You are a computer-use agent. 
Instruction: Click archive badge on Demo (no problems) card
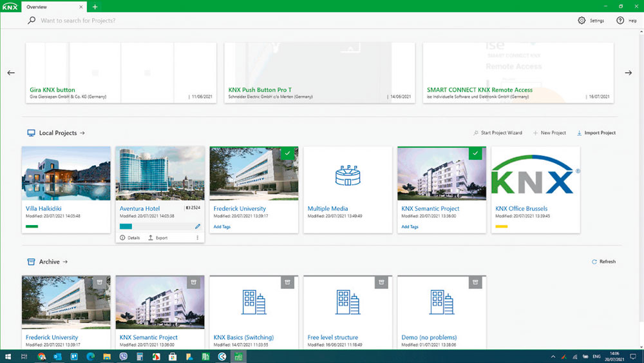point(475,282)
